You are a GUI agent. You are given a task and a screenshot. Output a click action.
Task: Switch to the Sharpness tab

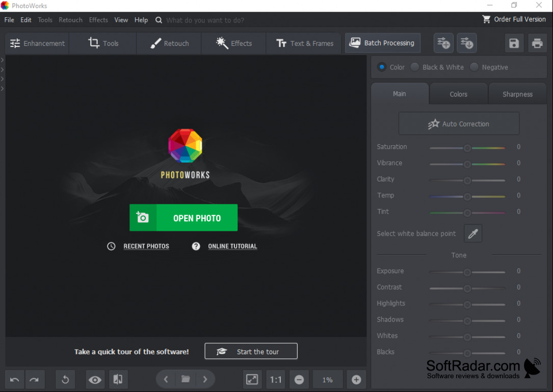tap(517, 94)
